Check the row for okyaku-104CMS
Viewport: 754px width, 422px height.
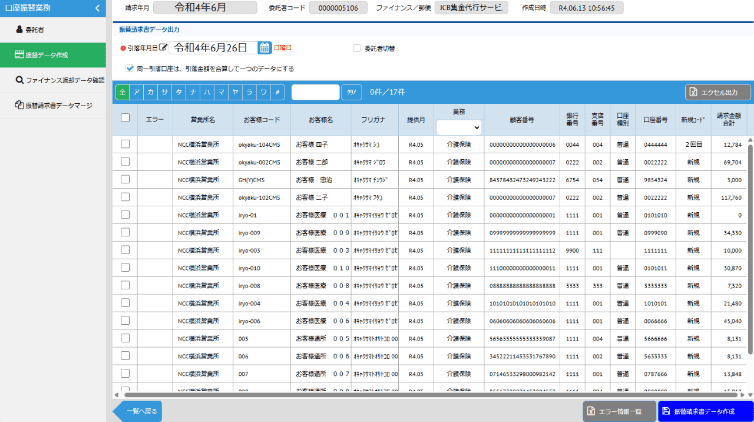pyautogui.click(x=126, y=144)
